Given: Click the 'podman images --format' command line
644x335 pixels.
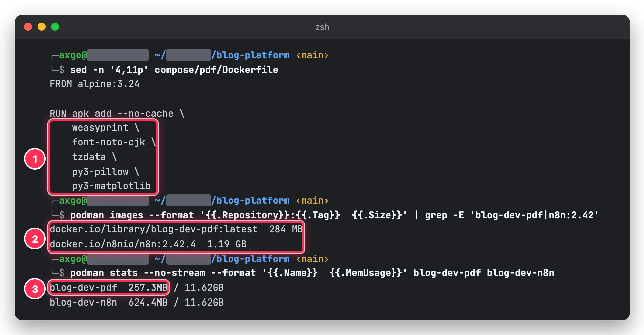Looking at the screenshot, I should [x=334, y=215].
